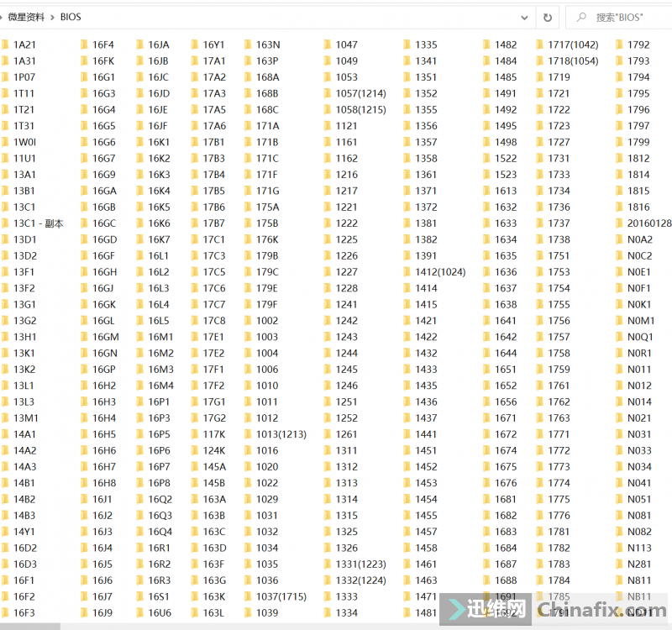Image resolution: width=672 pixels, height=630 pixels.
Task: Click the folder name 1523
Action: click(x=507, y=175)
